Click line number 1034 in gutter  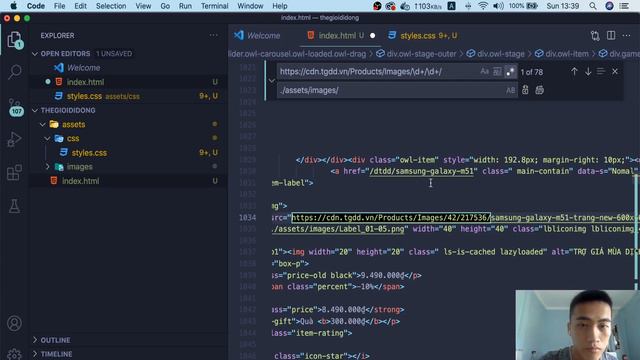247,218
